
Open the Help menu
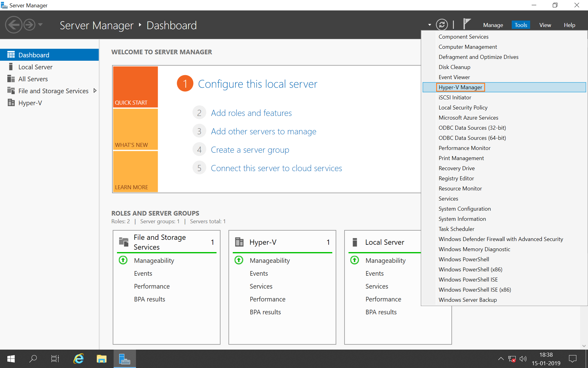pos(569,25)
